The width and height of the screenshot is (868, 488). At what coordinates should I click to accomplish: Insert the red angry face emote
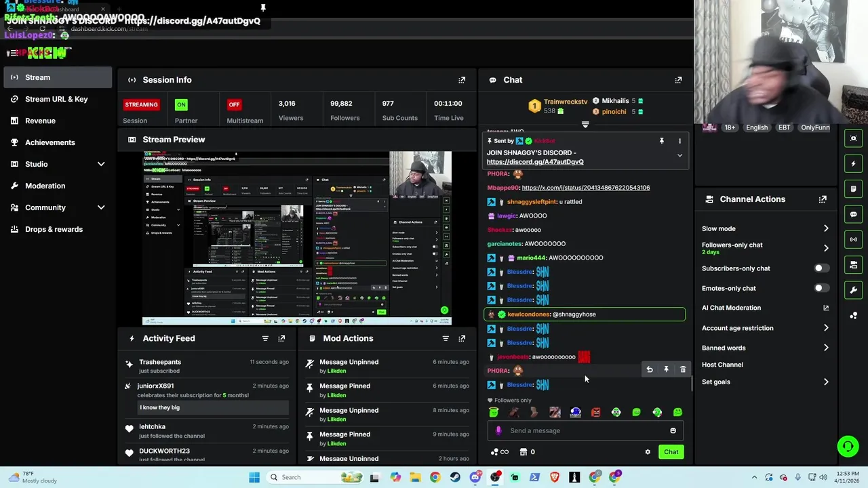click(x=595, y=412)
